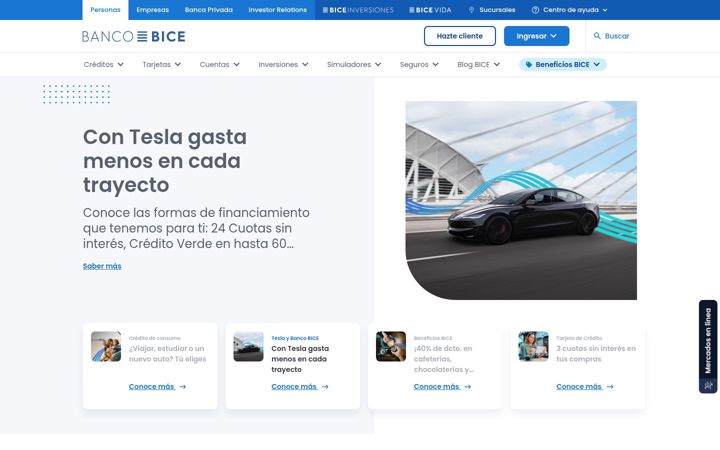Click arrow icon in Beneficios BICE card
Viewport: 720px width, 450px height.
coord(468,387)
